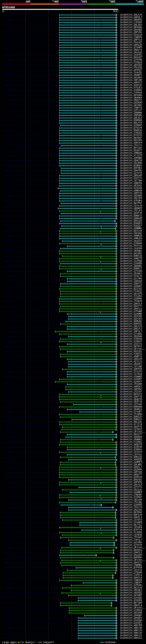Image resolution: width=146 pixels, height=644 pixels.
Task: Select hit label UniRef100_Q39955
Action: pyautogui.click(x=131, y=504)
